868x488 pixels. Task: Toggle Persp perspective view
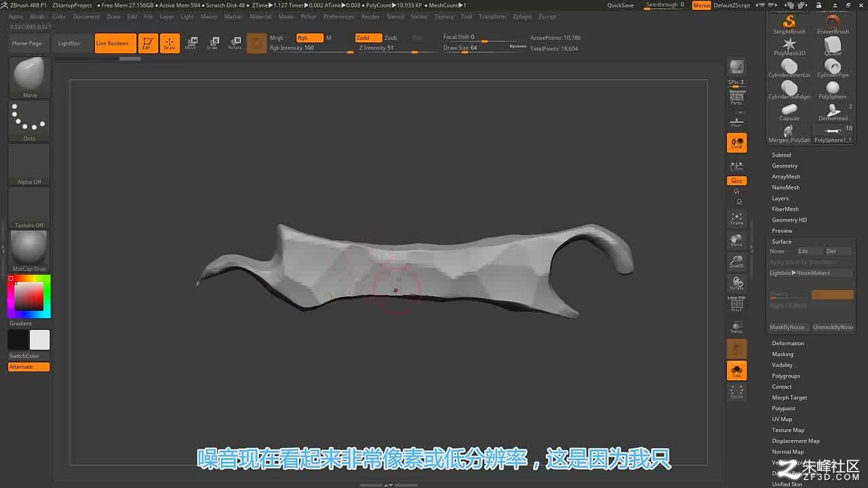[736, 98]
